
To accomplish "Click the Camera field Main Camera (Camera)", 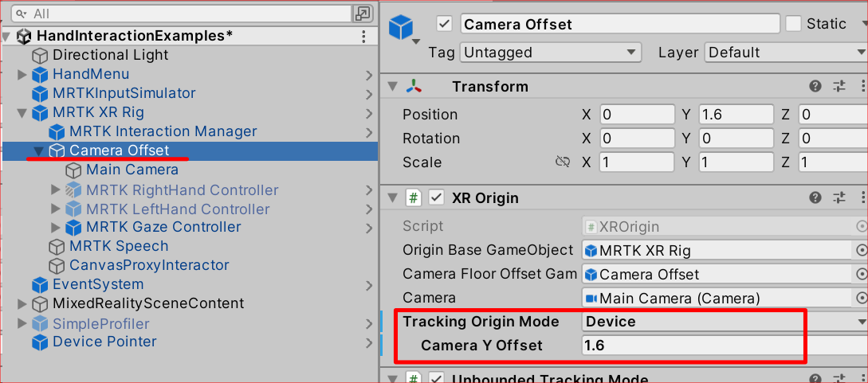I will (x=717, y=299).
